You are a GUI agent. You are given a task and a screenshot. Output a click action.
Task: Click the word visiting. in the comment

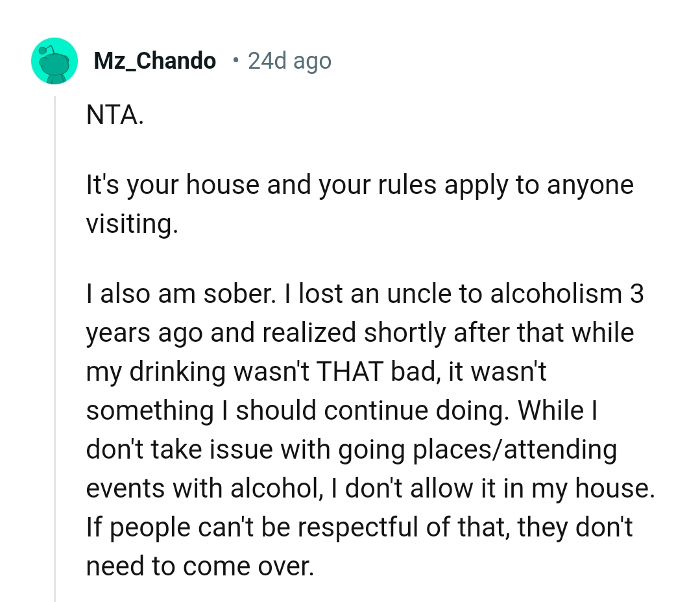[131, 224]
